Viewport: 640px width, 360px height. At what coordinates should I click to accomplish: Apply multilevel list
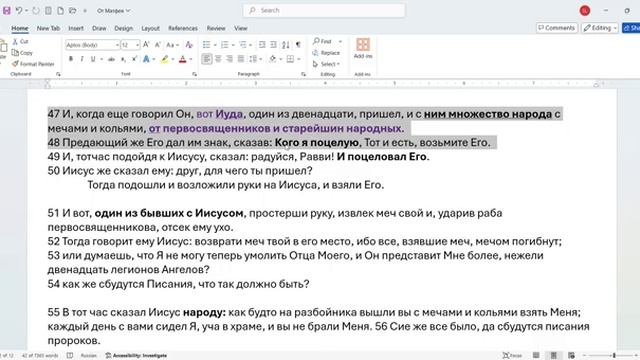click(243, 44)
